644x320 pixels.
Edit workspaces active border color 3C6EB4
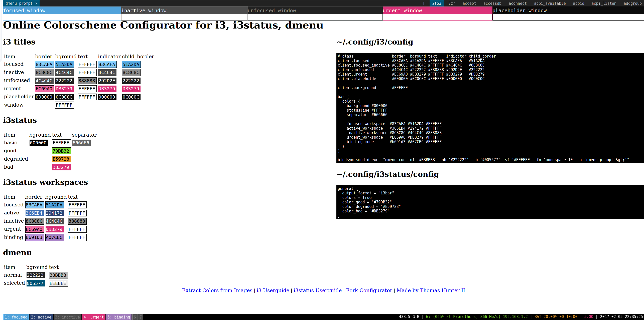[35, 213]
